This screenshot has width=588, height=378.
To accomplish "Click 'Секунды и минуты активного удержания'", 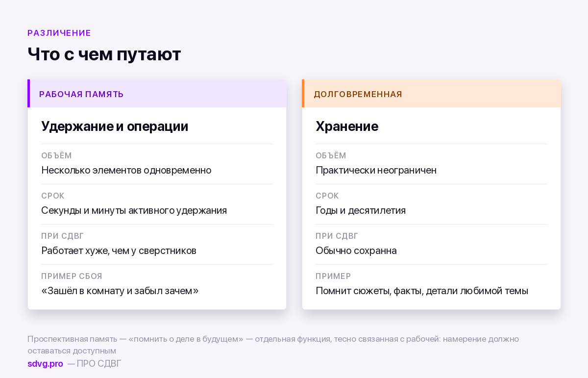I will tap(134, 211).
